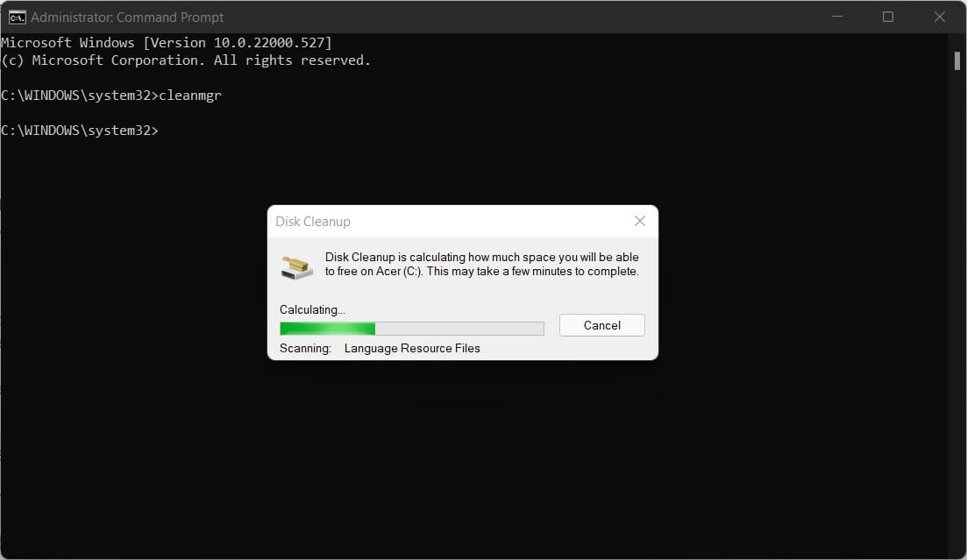
Task: Click the green Calculating progress bar
Action: [412, 328]
